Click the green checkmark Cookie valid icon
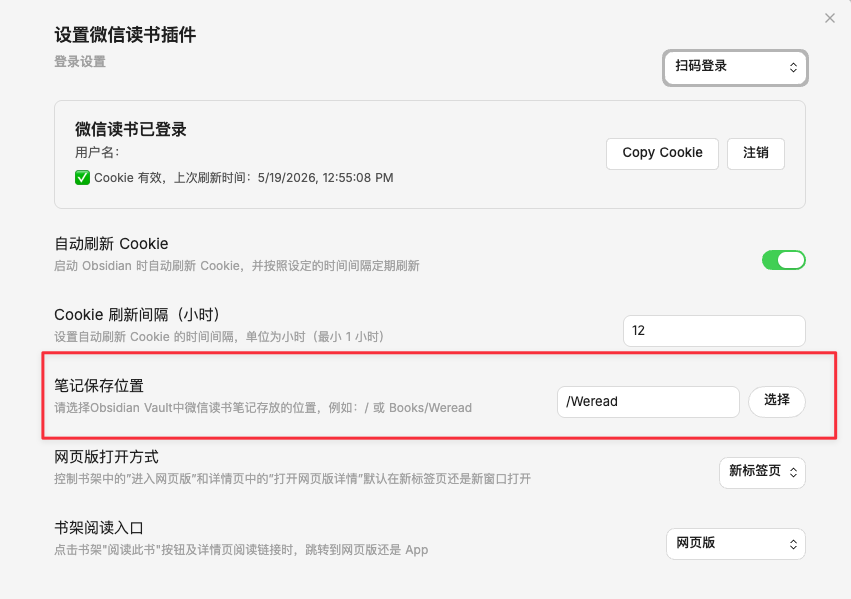Viewport: 851px width, 599px height. pos(82,177)
